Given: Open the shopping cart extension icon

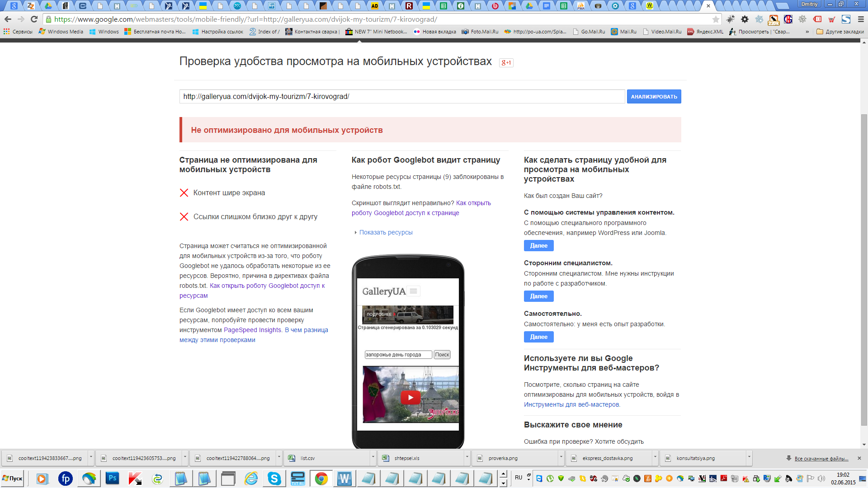Looking at the screenshot, I should (832, 19).
